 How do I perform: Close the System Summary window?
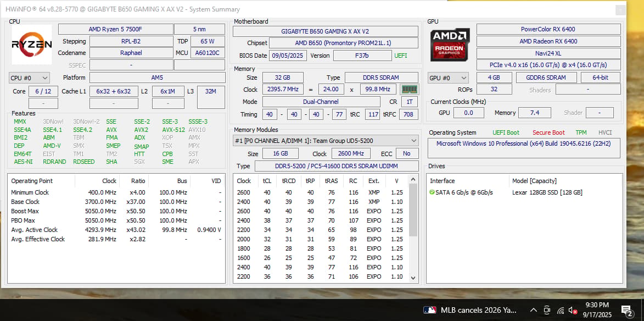coord(620,10)
